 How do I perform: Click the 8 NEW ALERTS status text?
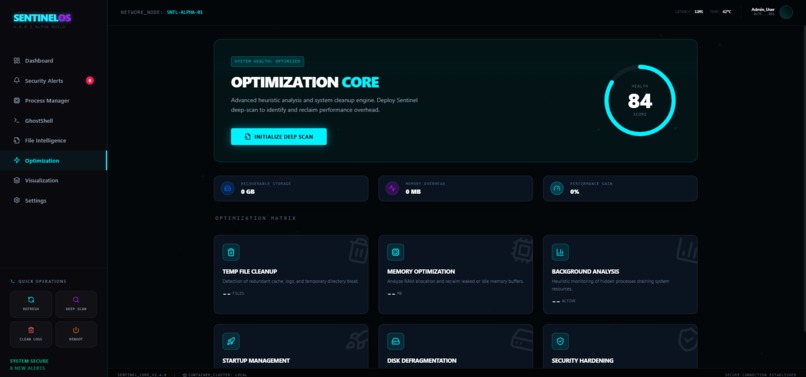tap(27, 368)
